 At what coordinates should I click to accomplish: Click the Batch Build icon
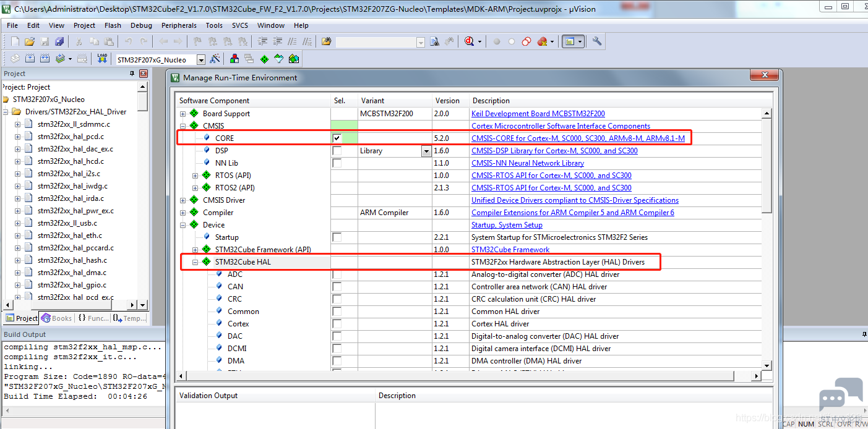coord(61,59)
